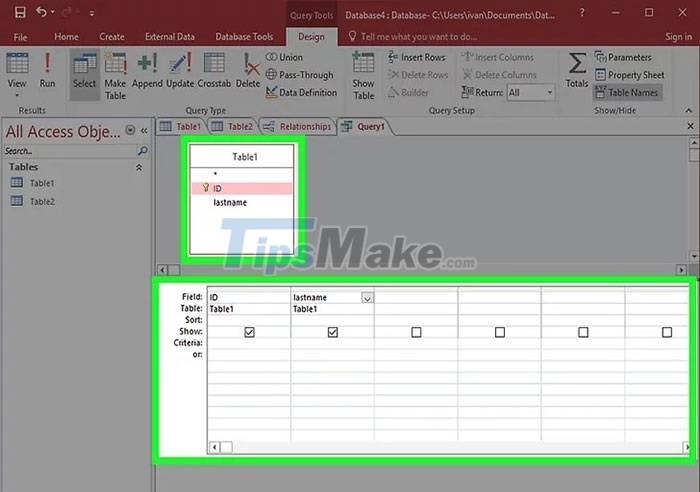Collapse the navigation pane shutter bar
700x492 pixels.
(x=144, y=130)
